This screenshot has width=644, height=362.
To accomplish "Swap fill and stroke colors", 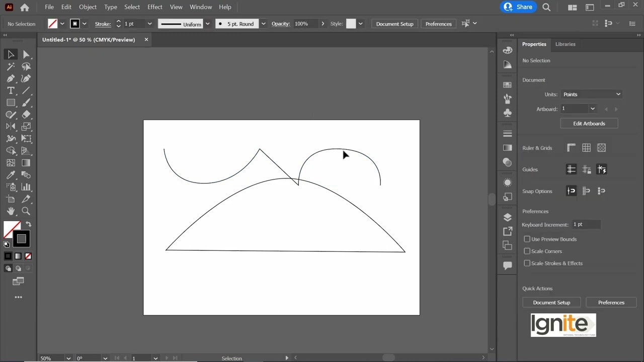I will coord(29,224).
